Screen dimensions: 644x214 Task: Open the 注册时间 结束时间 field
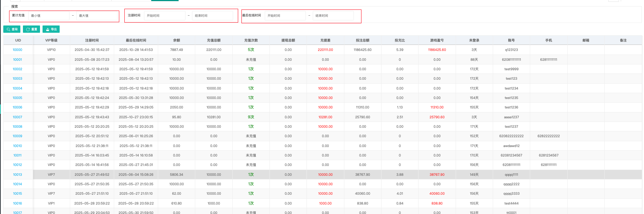click(x=213, y=16)
